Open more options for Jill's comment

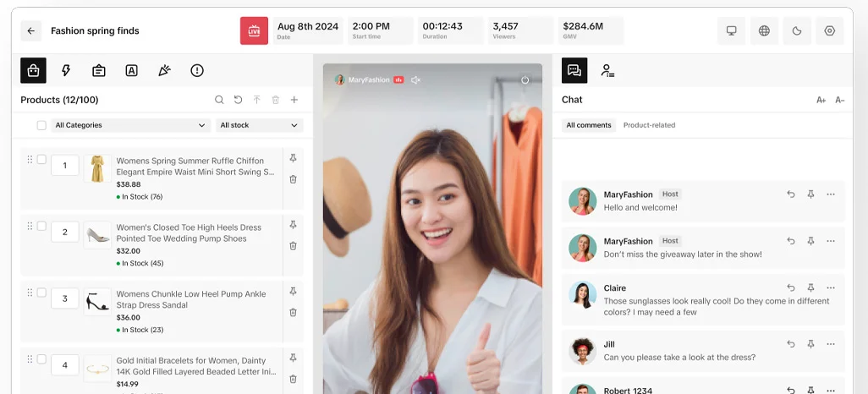[x=831, y=344]
